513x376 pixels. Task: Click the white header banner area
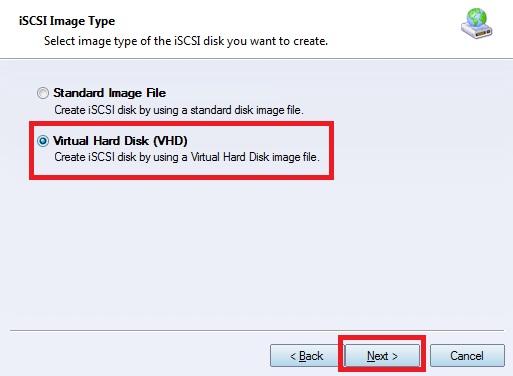point(256,29)
